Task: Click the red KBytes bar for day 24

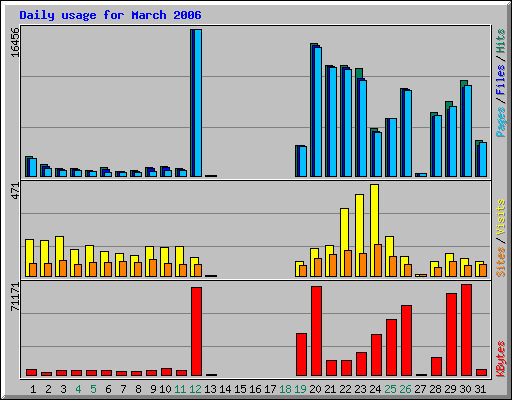Action: point(376,355)
